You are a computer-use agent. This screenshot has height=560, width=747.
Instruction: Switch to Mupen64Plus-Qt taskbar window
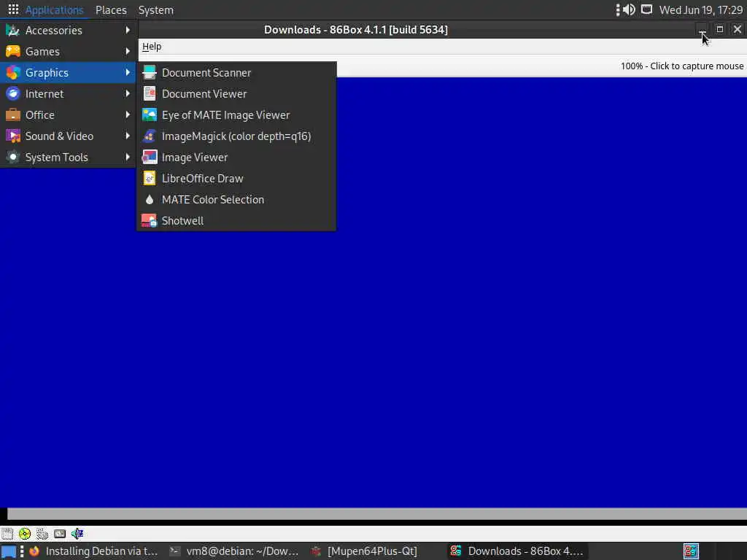374,551
